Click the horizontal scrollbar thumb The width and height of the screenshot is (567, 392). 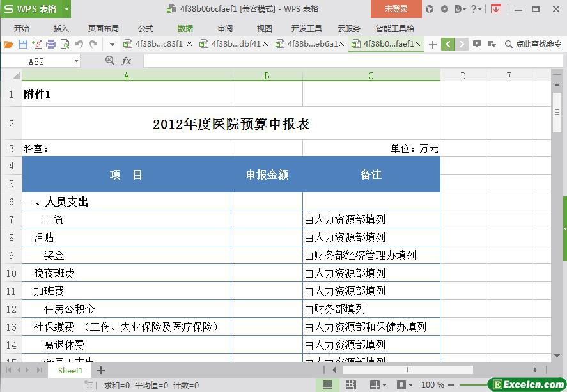coord(408,370)
